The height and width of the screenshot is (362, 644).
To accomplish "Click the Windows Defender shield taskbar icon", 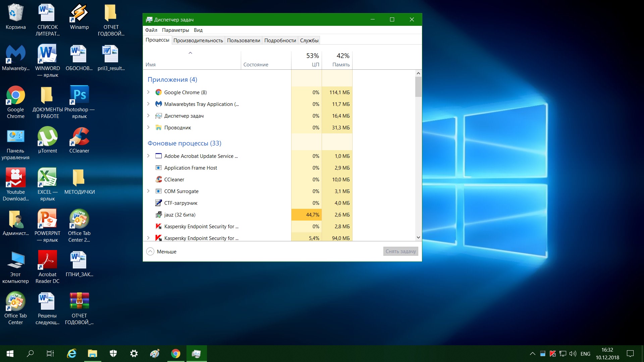I will [113, 354].
